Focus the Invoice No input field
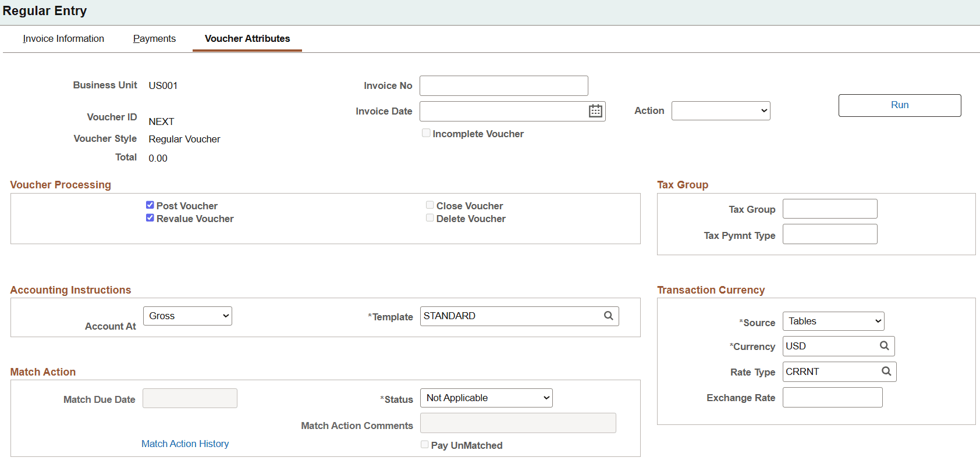Screen dimensions: 980x461 (x=504, y=85)
